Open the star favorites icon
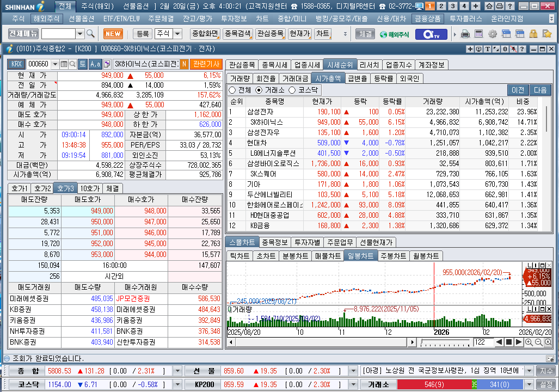Image resolution: width=559 pixels, height=392 pixels. point(547,34)
